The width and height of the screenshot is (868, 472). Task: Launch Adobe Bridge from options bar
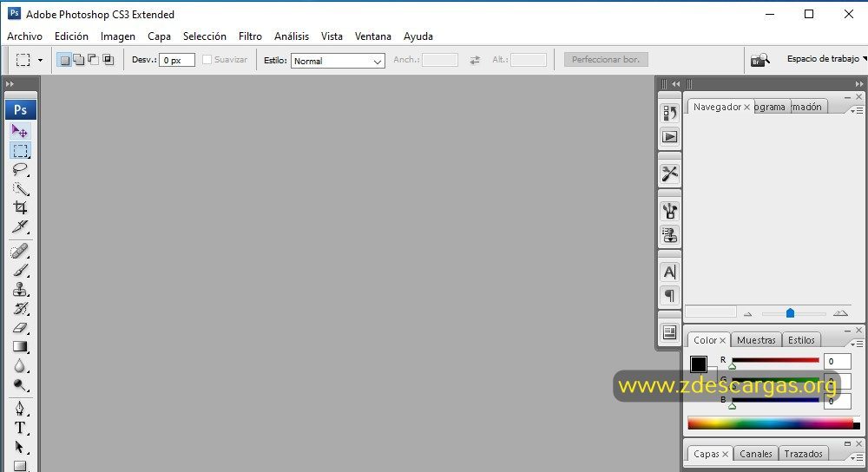760,60
